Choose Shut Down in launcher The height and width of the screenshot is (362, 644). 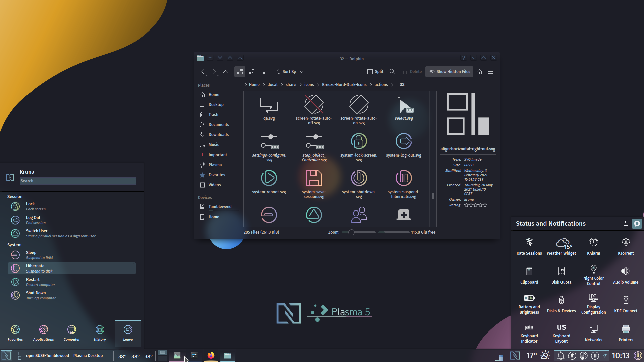point(72,295)
